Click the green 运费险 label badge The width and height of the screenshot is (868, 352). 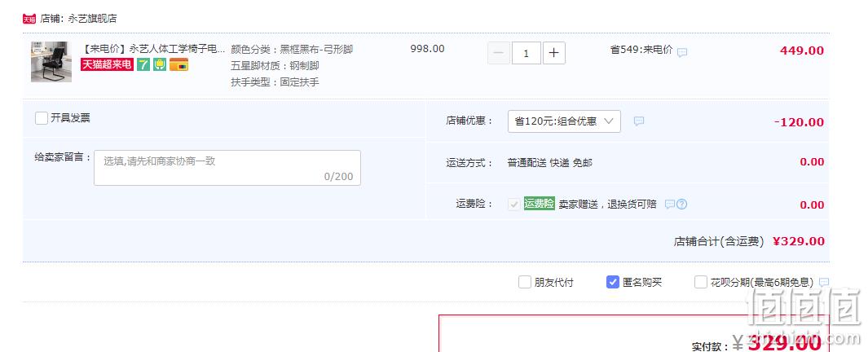540,204
